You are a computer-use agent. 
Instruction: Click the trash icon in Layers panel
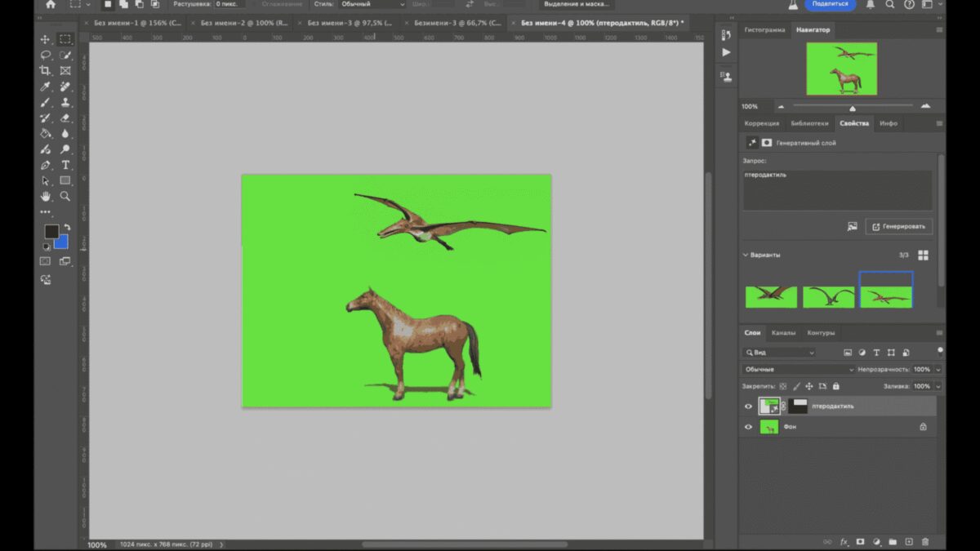[925, 541]
